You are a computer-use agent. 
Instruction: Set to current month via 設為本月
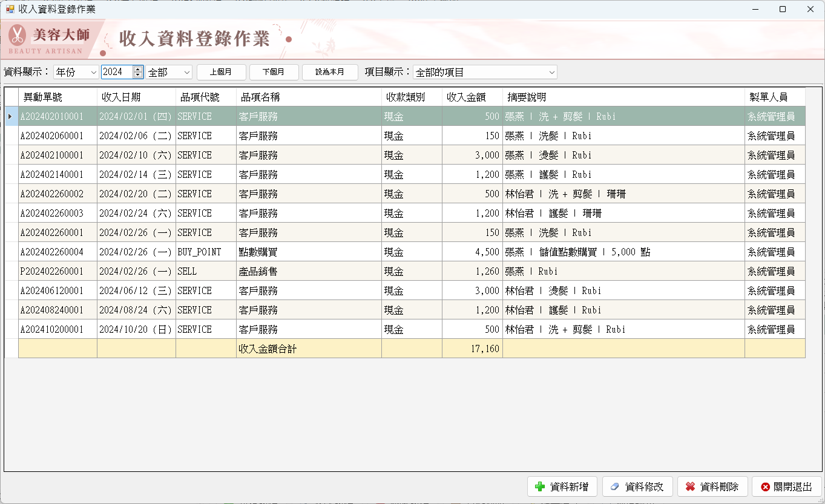(x=330, y=72)
